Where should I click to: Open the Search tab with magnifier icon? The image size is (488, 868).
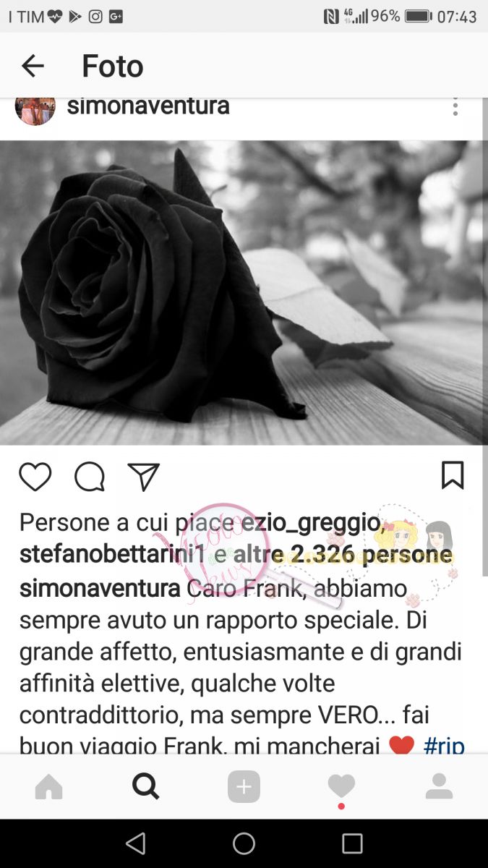click(146, 786)
